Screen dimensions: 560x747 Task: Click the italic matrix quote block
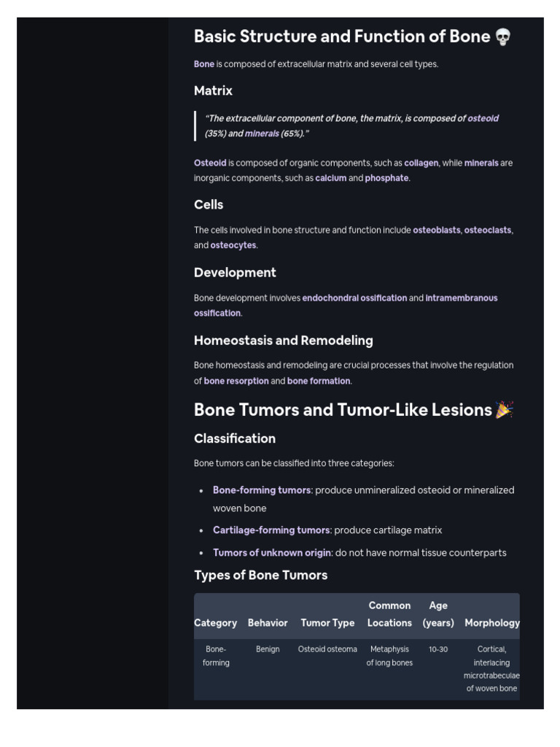click(353, 126)
